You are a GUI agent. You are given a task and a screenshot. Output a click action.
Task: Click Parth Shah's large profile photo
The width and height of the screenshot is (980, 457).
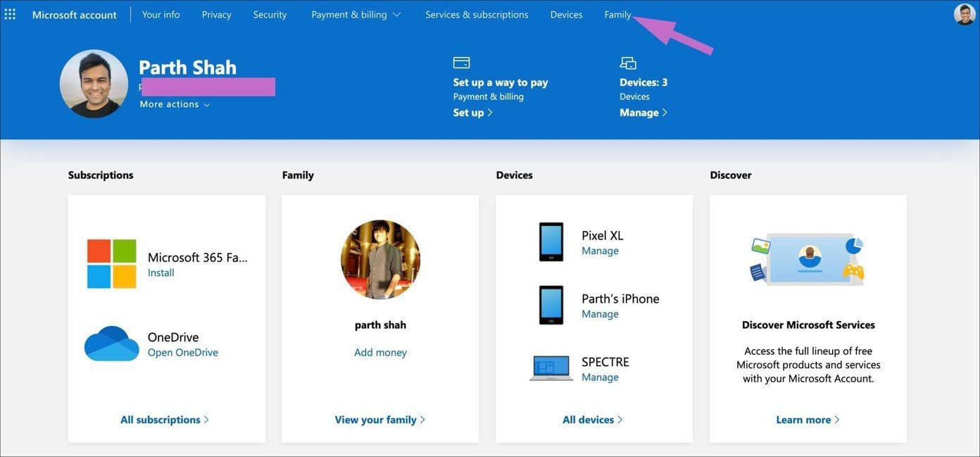pyautogui.click(x=94, y=84)
